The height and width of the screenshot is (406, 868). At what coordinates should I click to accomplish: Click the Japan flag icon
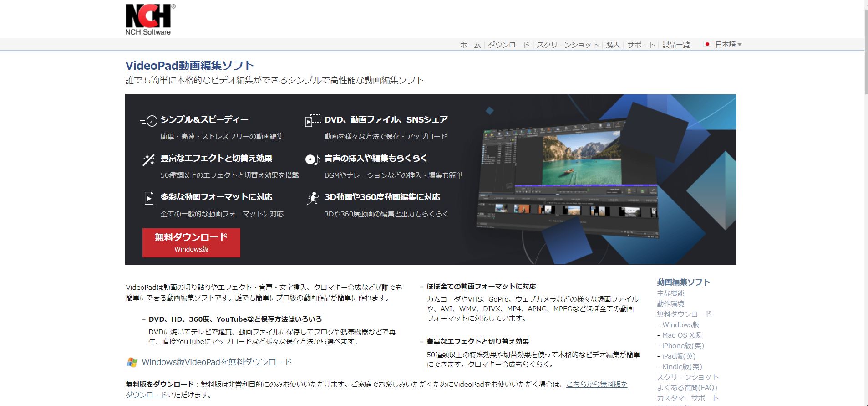click(x=707, y=44)
